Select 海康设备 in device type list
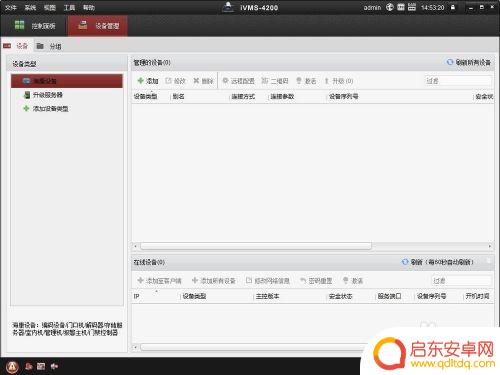500x375 pixels. pos(67,81)
